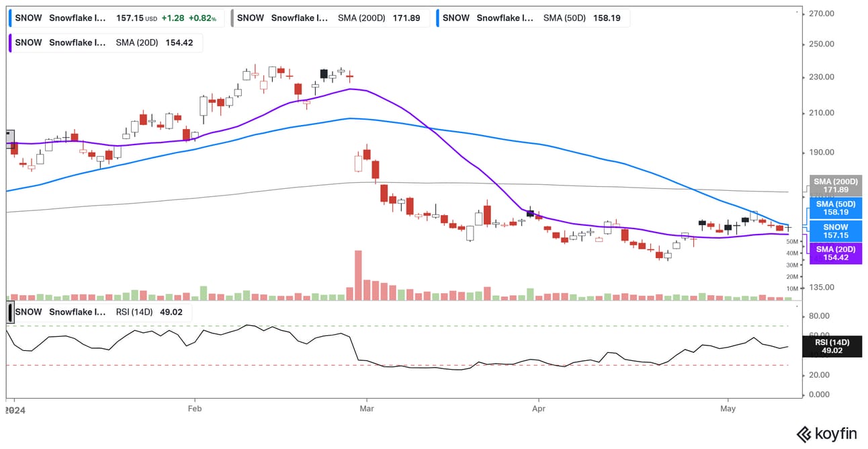Click the 20.00 RSI axis label
Screen dimensions: 868x449
click(820, 375)
